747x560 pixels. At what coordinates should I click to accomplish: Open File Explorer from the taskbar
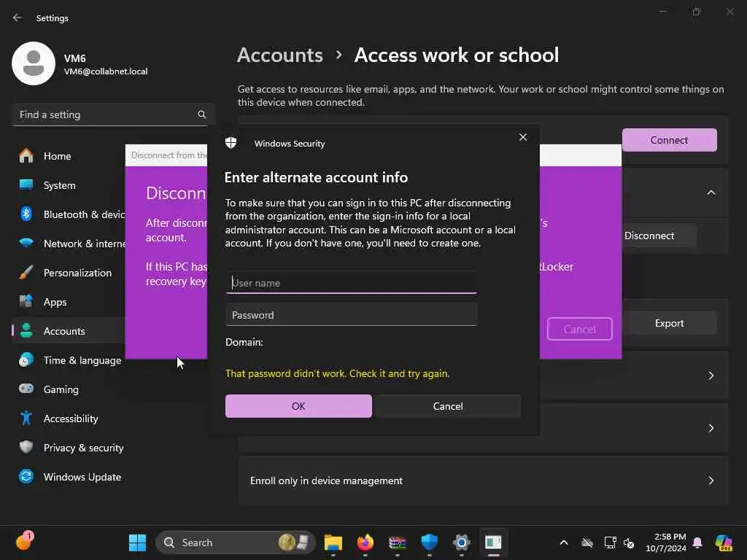(333, 542)
